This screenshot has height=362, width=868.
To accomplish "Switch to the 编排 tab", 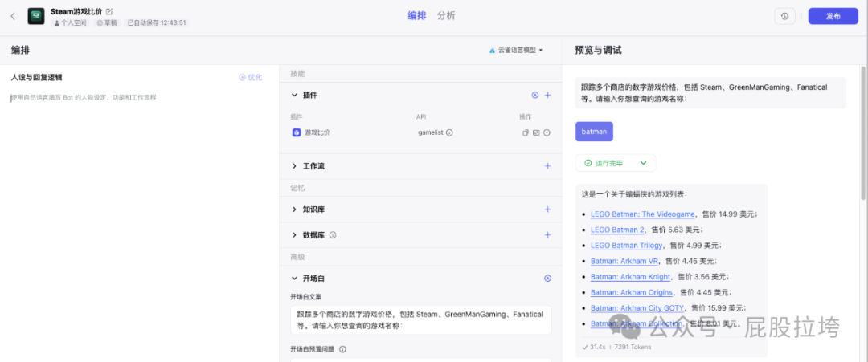I will [x=417, y=16].
